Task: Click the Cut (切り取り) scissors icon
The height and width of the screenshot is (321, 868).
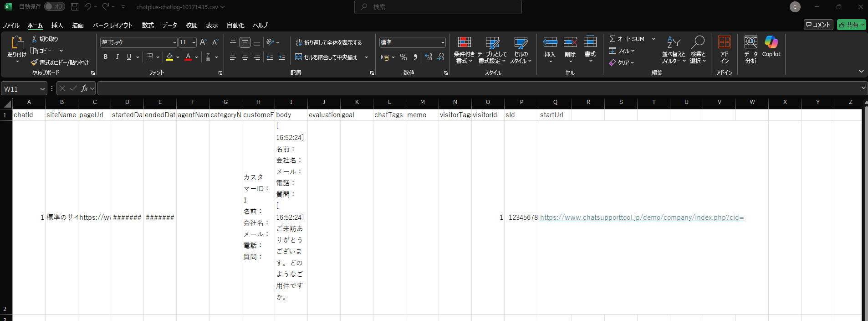Action: [x=34, y=39]
